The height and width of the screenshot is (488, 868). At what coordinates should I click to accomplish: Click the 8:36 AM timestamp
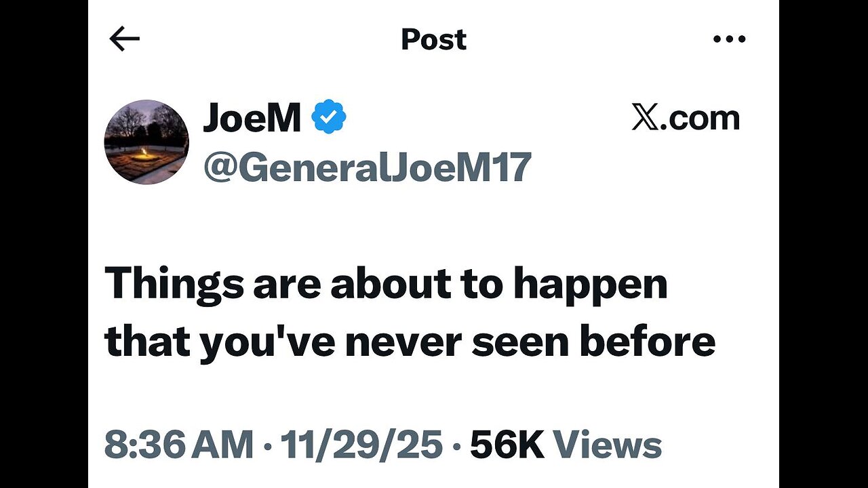click(178, 445)
